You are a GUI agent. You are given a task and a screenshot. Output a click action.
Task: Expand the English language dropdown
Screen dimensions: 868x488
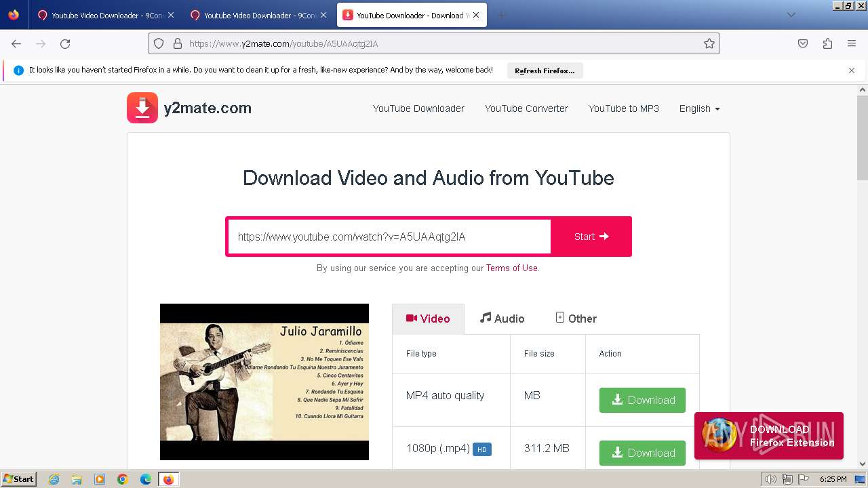point(699,108)
